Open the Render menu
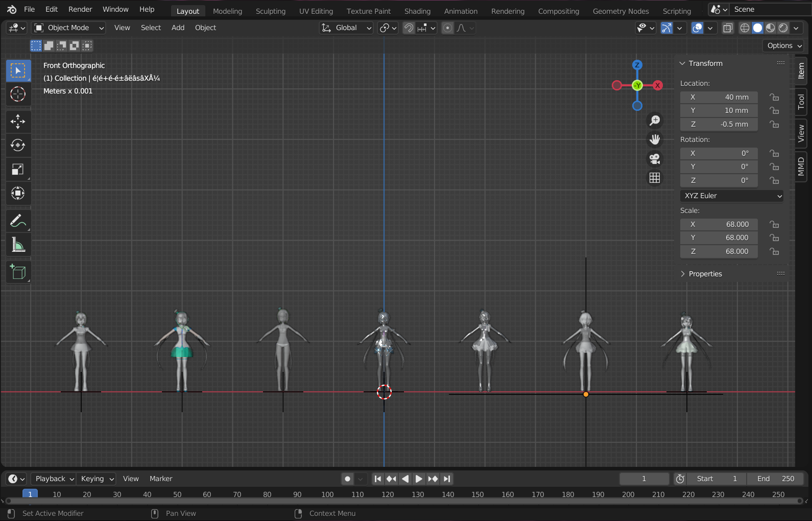Screen dimensions: 812x521 click(80, 9)
